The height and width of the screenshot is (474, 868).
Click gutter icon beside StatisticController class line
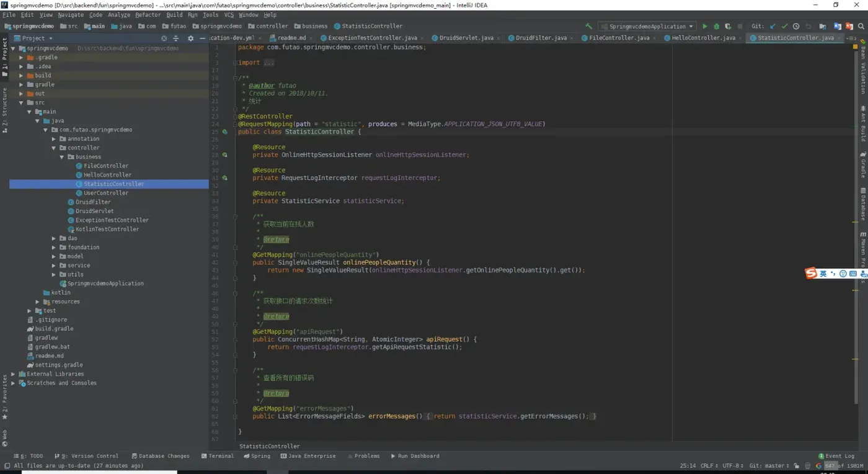(225, 132)
